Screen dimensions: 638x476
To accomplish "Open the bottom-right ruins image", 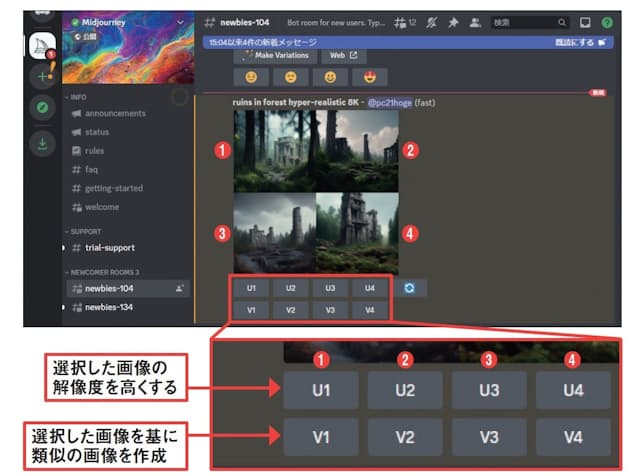I will tap(357, 233).
